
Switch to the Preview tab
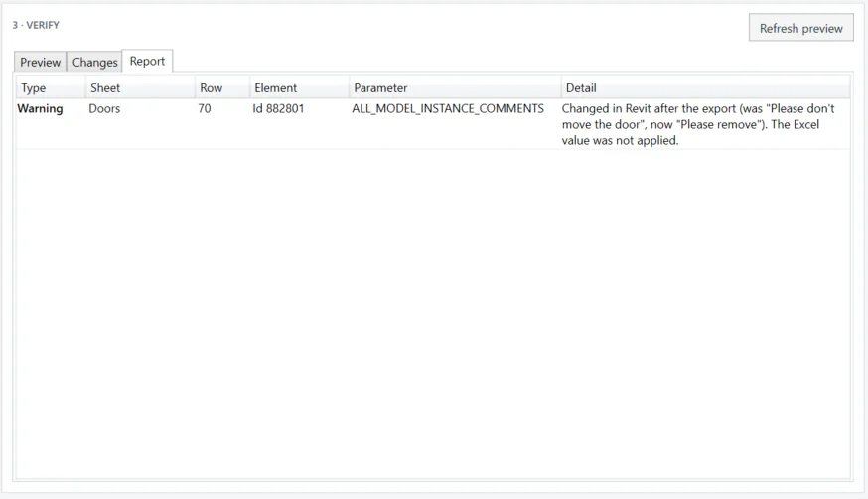pyautogui.click(x=41, y=62)
